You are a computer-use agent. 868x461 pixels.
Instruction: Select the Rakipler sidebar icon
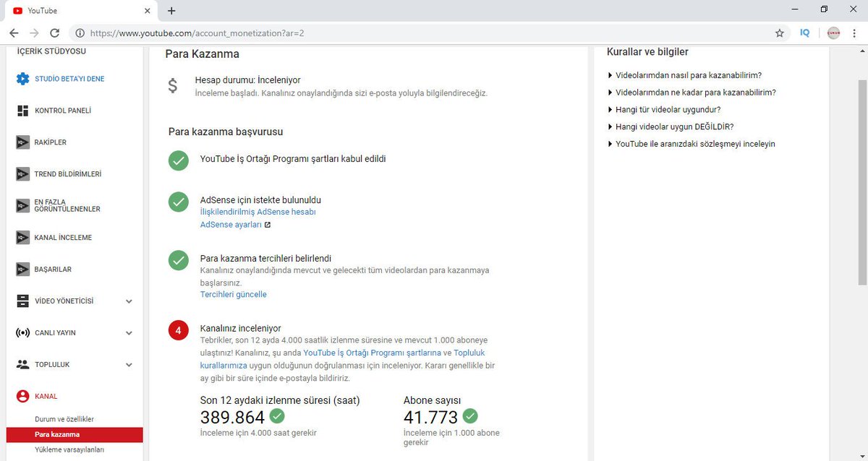pos(22,142)
